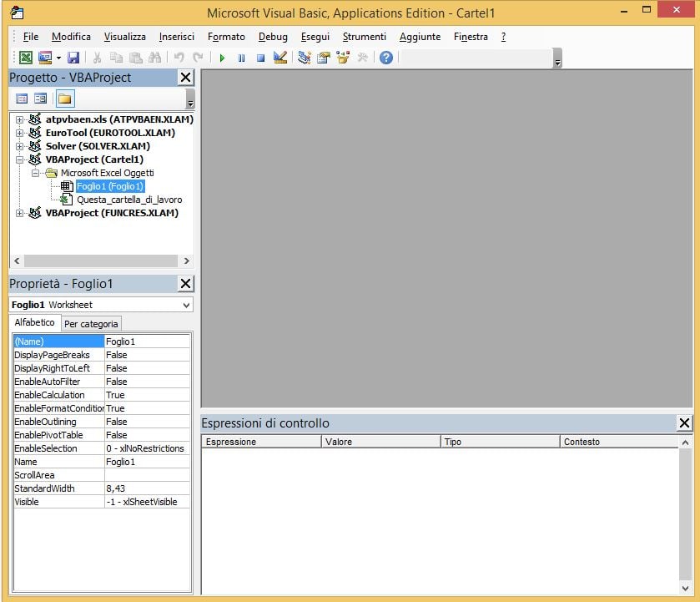Screen dimensions: 700x602
Task: Toggle Folders view in Project panel
Action: [65, 99]
